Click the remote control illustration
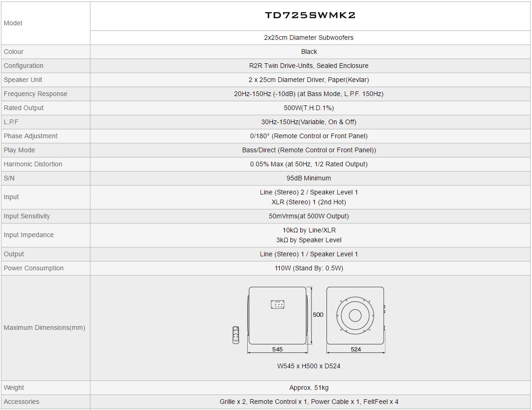This screenshot has width=532, height=410. pos(236,335)
